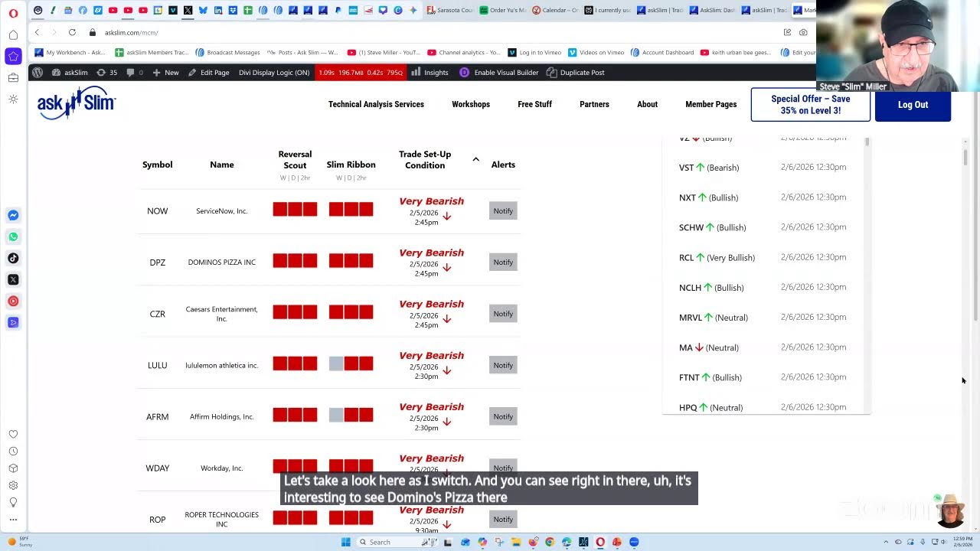Open X (Twitter) in the Opera sidebar

tap(13, 279)
